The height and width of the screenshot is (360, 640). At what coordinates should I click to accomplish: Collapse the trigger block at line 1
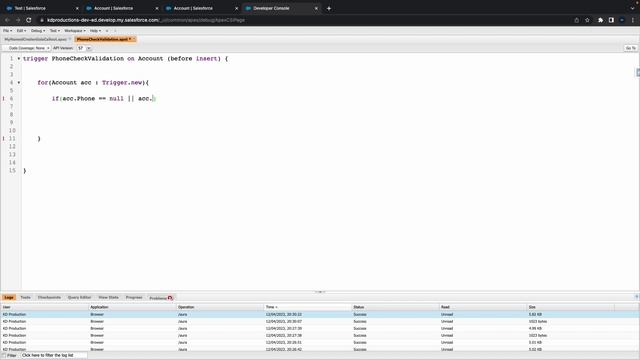tap(19, 59)
